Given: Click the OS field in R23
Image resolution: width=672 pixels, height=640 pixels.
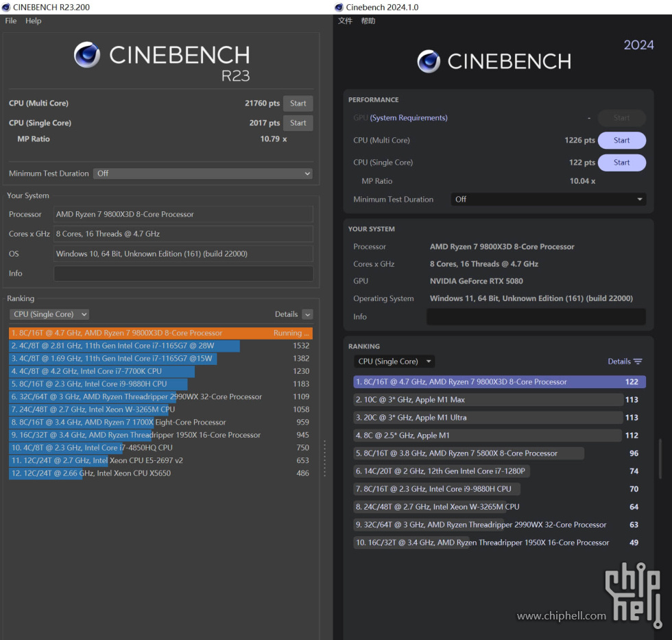Looking at the screenshot, I should pos(184,254).
